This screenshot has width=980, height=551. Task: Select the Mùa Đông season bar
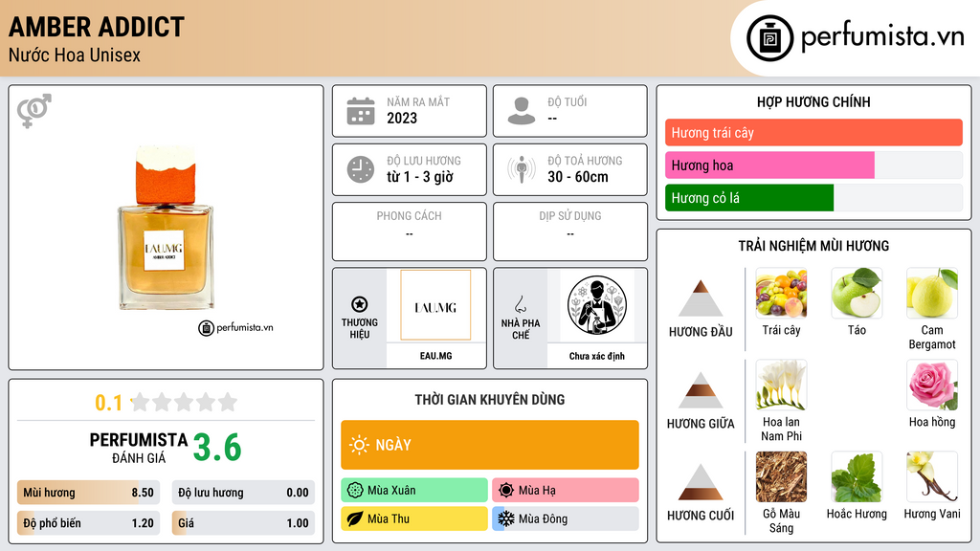point(566,518)
